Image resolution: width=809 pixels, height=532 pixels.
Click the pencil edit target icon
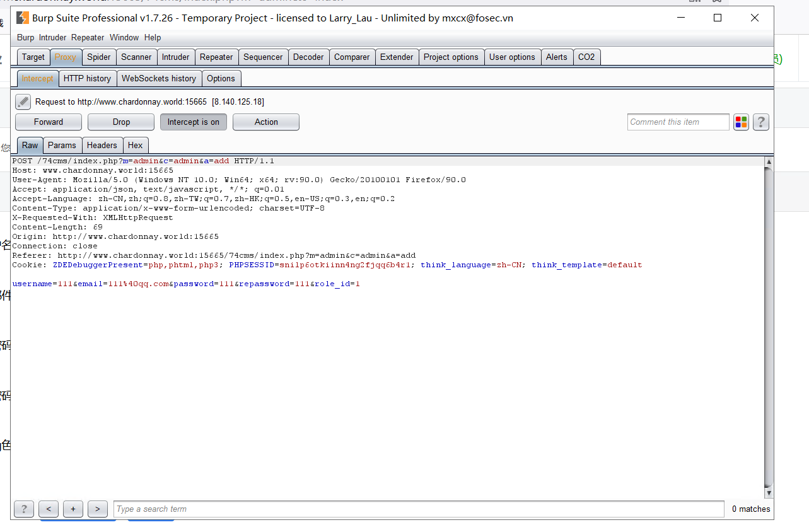[23, 101]
